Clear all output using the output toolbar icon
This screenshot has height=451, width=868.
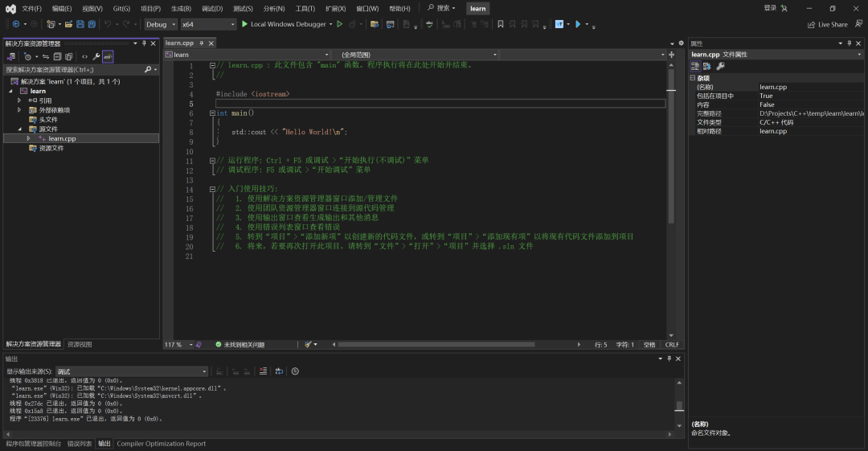(263, 371)
